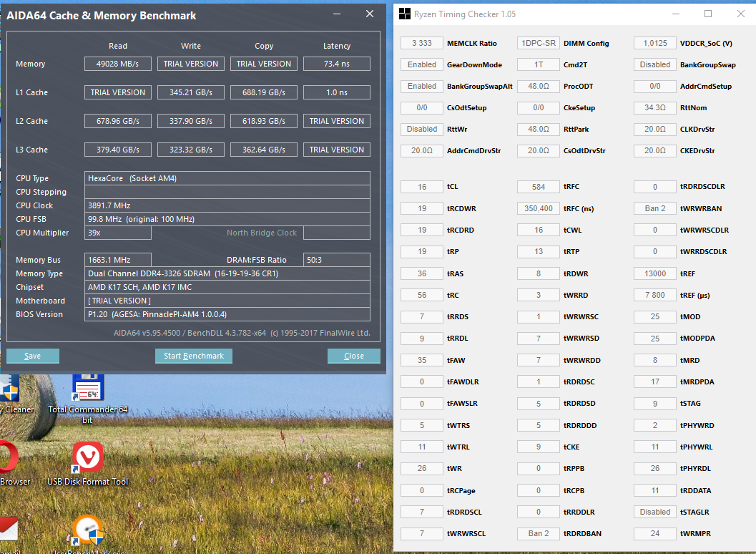Click the BIOS Version P1.20 field
Viewport: 756px width, 554px height.
pos(227,314)
